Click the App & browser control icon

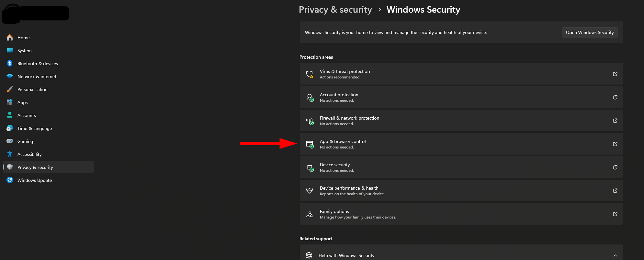[x=310, y=144]
